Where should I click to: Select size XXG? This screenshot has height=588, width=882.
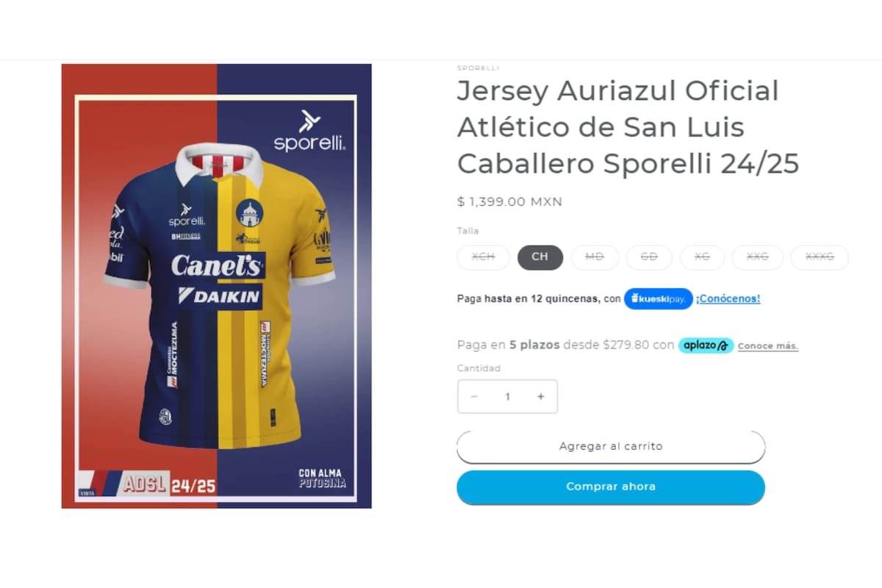[x=757, y=257]
